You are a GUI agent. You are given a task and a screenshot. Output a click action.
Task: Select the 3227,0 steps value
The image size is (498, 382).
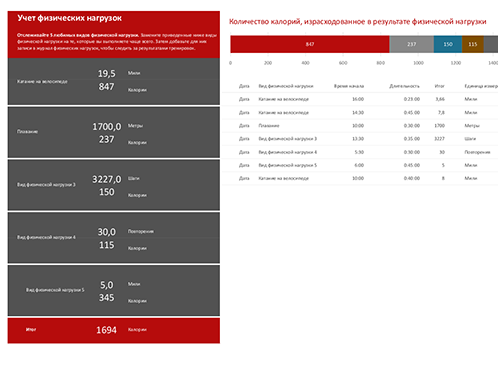click(x=107, y=179)
